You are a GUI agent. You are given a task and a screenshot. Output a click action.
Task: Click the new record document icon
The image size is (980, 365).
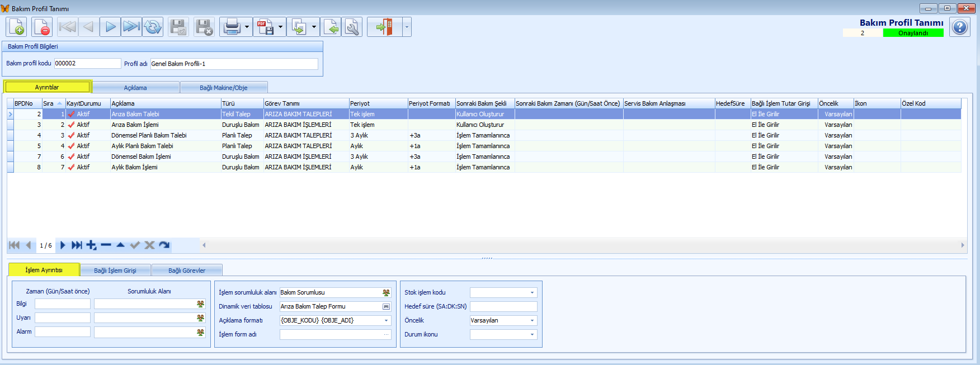(16, 27)
